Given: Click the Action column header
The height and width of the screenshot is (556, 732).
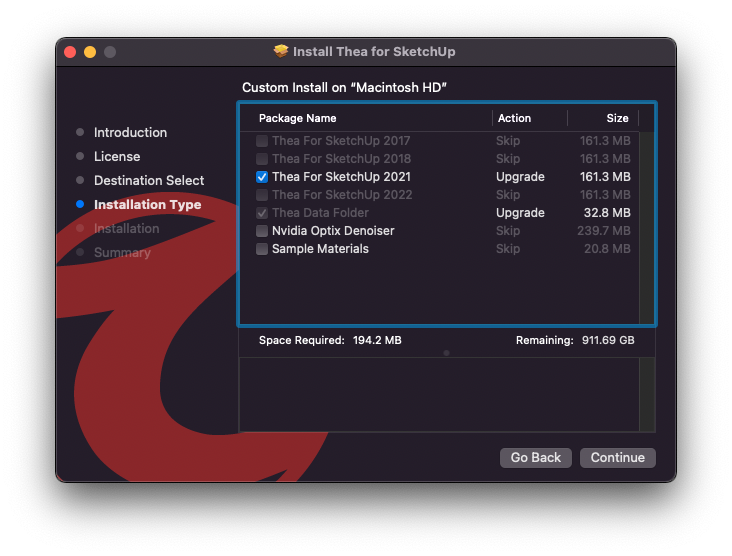Looking at the screenshot, I should click(x=514, y=118).
